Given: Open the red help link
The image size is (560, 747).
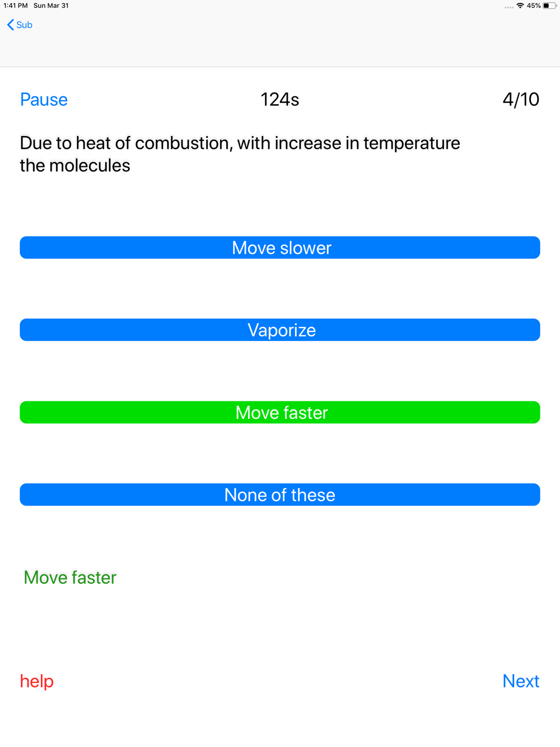Looking at the screenshot, I should 37,681.
